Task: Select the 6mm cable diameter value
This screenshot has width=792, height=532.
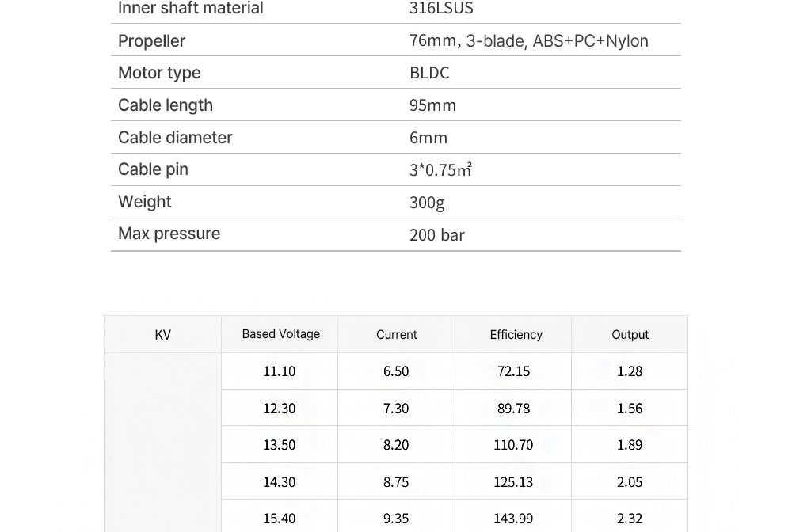Action: pyautogui.click(x=428, y=138)
